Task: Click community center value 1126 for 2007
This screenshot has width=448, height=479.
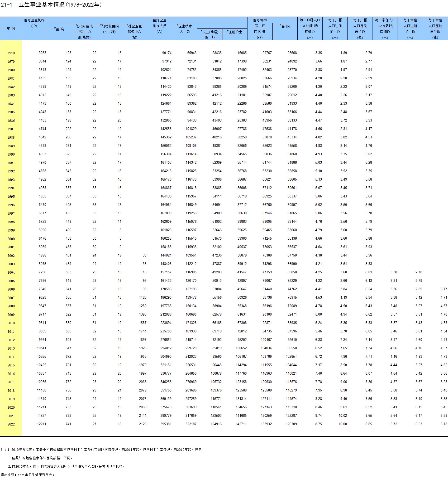Action: click(143, 298)
